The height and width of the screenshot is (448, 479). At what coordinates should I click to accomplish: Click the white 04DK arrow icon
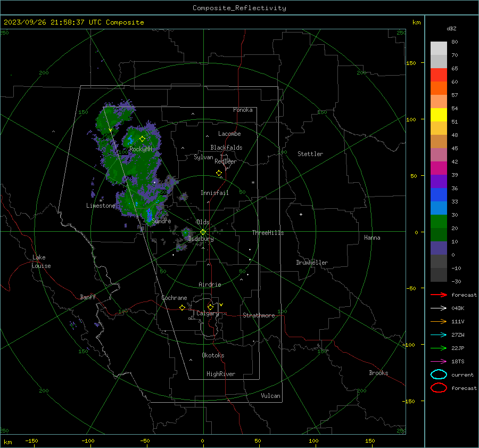coord(439,308)
